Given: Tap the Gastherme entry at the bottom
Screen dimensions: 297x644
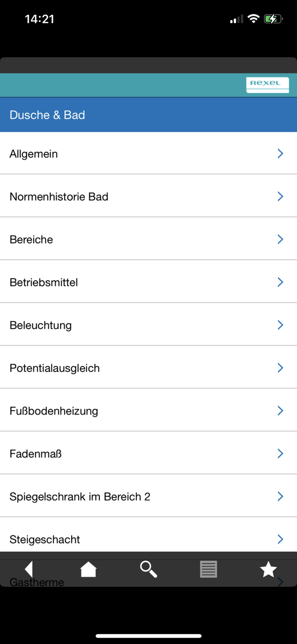Looking at the screenshot, I should coord(37,582).
